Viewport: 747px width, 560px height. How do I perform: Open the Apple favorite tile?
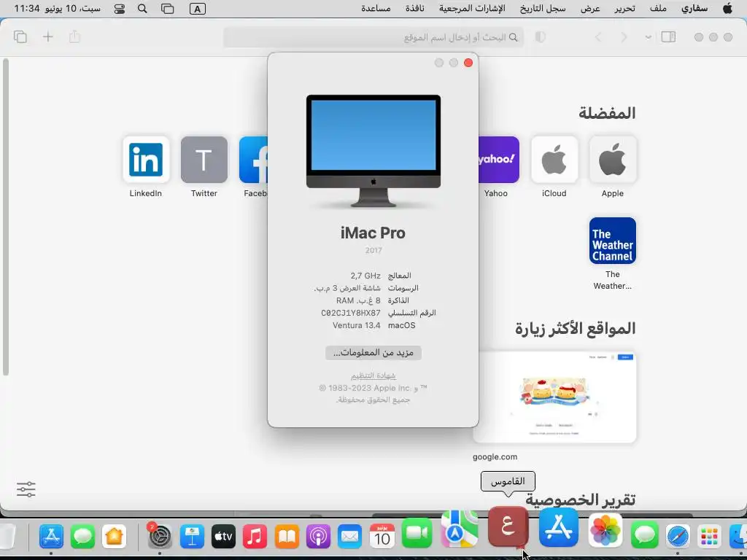click(x=613, y=160)
